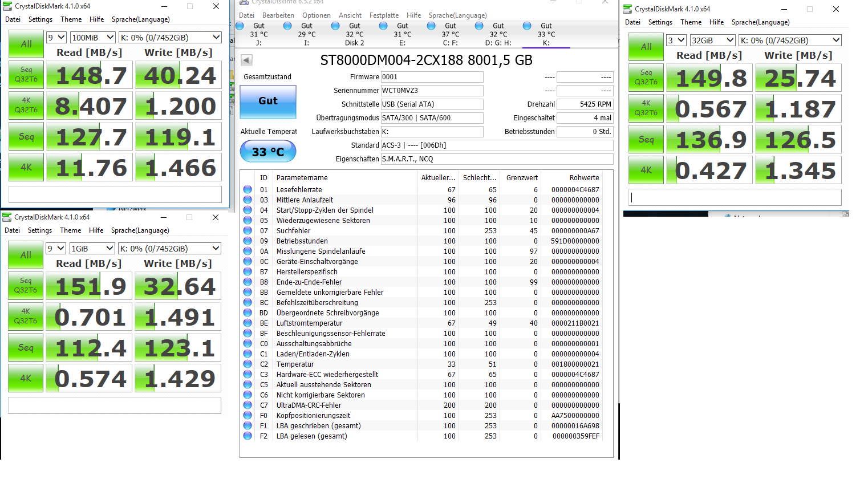Image resolution: width=868 pixels, height=491 pixels.
Task: Select Disk 2 status icon at 32 °C
Action: 336,26
